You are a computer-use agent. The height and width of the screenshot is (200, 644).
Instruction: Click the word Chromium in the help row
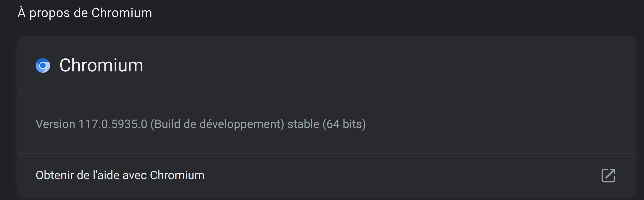point(177,175)
